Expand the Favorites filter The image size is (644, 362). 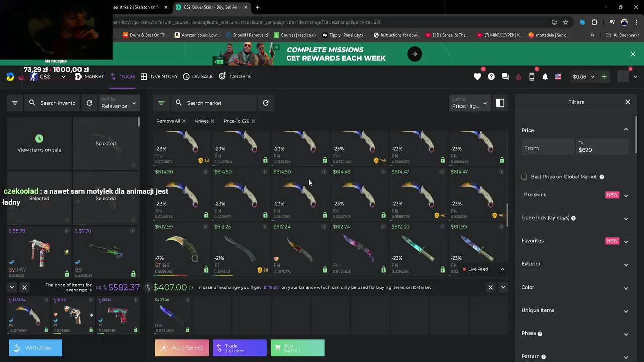pyautogui.click(x=626, y=241)
